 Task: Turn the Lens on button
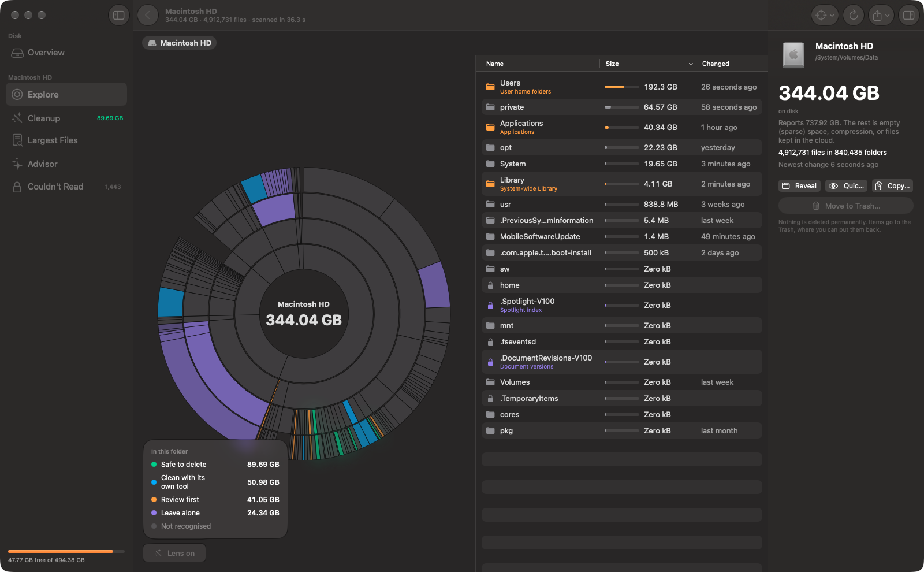click(174, 553)
